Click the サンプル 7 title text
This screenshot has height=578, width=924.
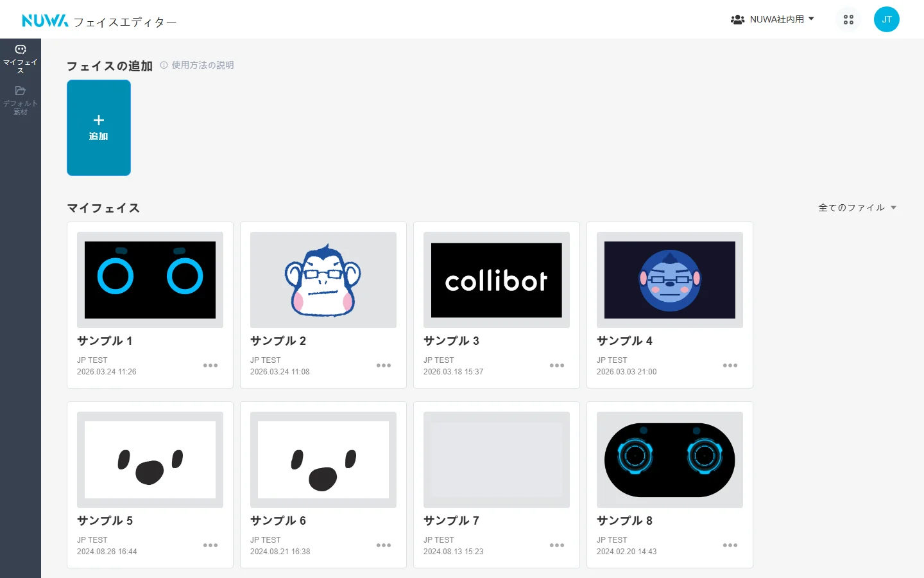point(451,521)
